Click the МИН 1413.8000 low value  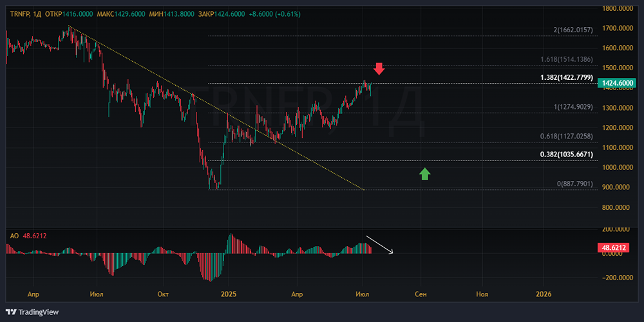[x=173, y=14]
